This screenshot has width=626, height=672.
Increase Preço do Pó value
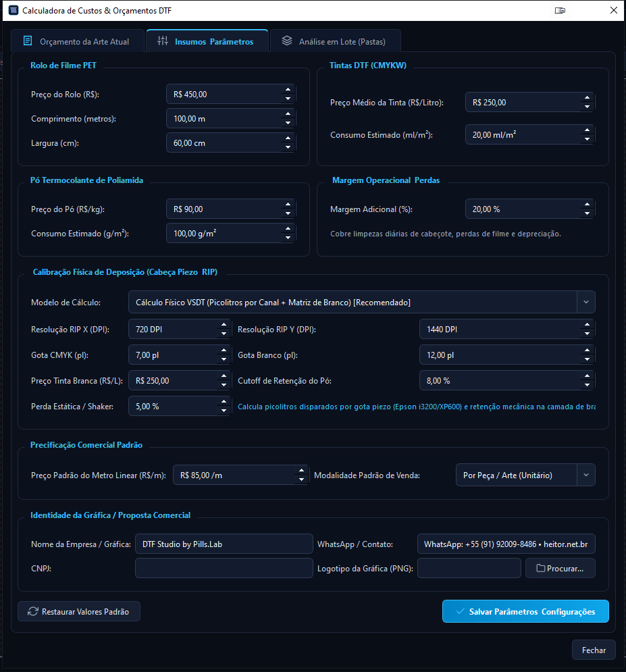[288, 205]
